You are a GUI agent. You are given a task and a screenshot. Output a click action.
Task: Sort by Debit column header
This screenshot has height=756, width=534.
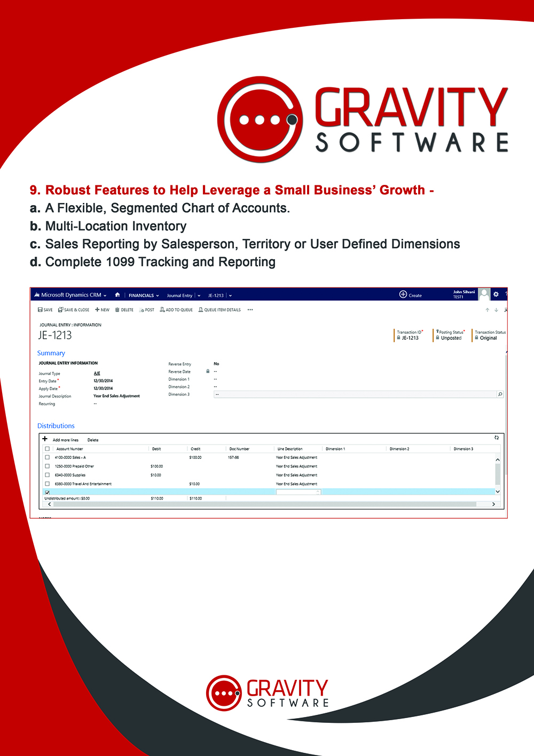156,449
